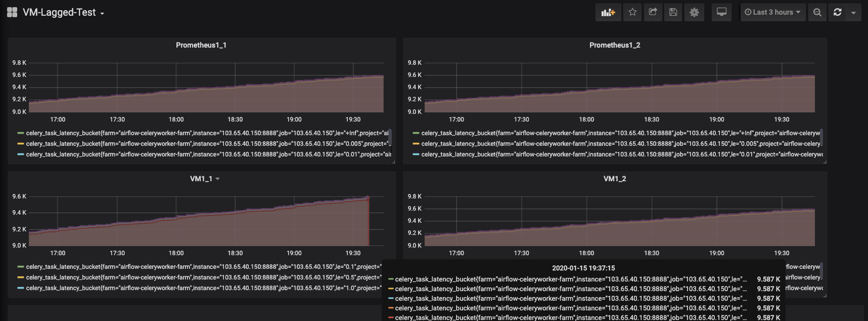Star this dashboard as favorite
The image size is (868, 321).
[x=632, y=12]
